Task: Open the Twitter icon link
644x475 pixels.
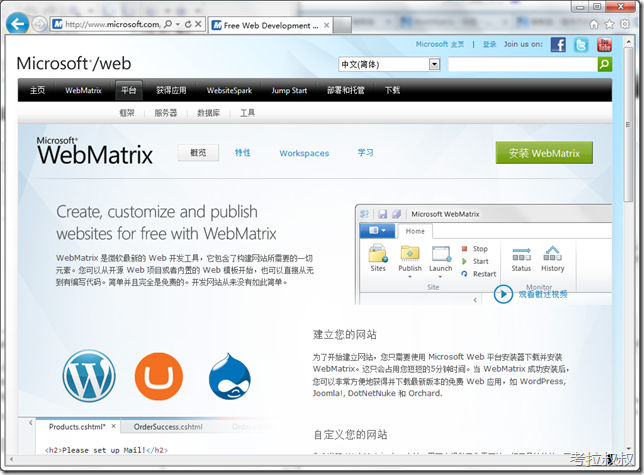Action: (x=581, y=45)
